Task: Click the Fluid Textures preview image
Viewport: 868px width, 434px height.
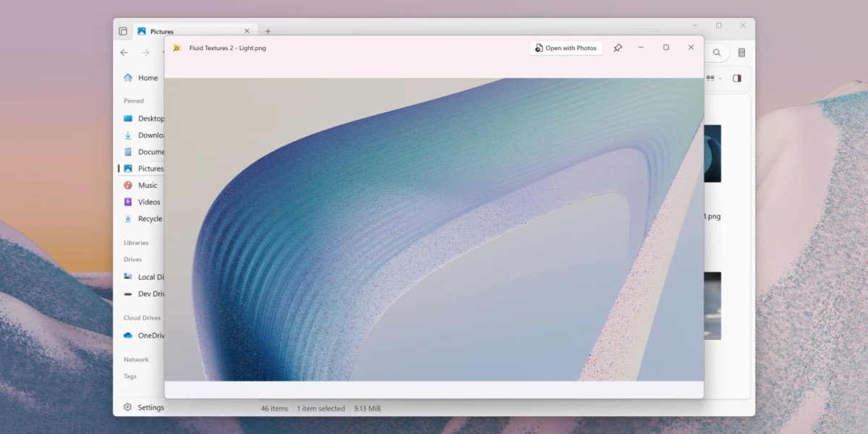Action: coord(434,229)
